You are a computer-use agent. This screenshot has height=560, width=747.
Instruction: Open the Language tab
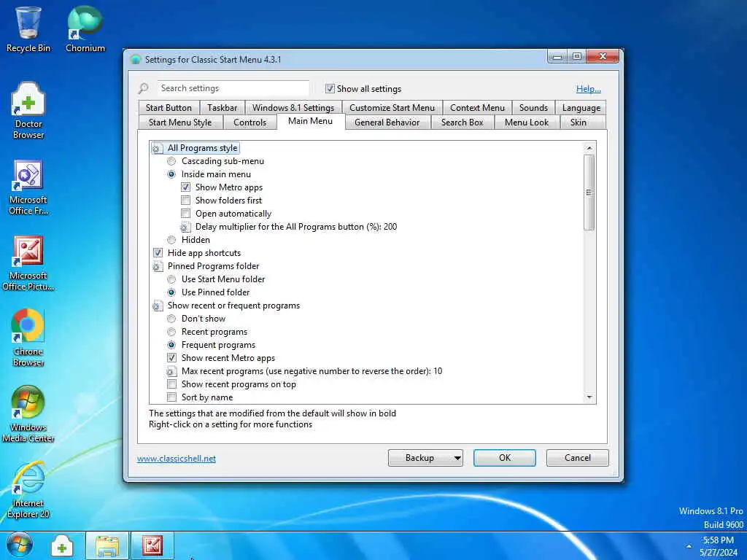pyautogui.click(x=581, y=108)
